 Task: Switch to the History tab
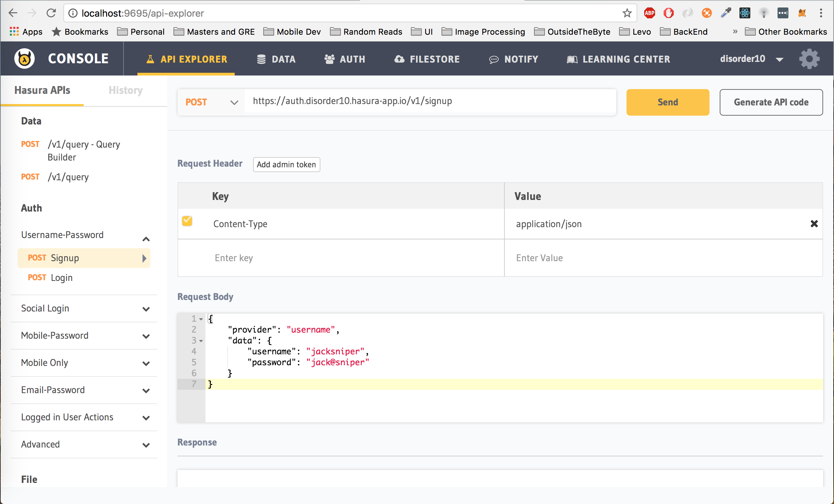tap(126, 90)
